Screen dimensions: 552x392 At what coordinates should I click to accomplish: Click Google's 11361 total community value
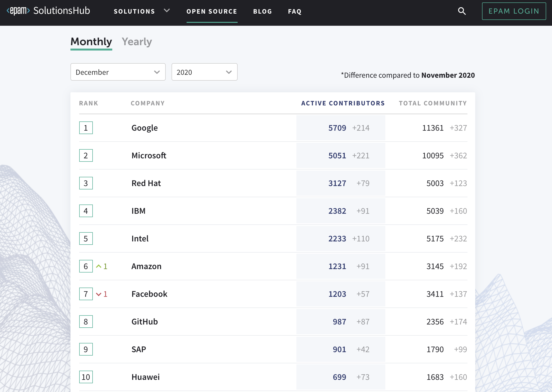tap(433, 128)
